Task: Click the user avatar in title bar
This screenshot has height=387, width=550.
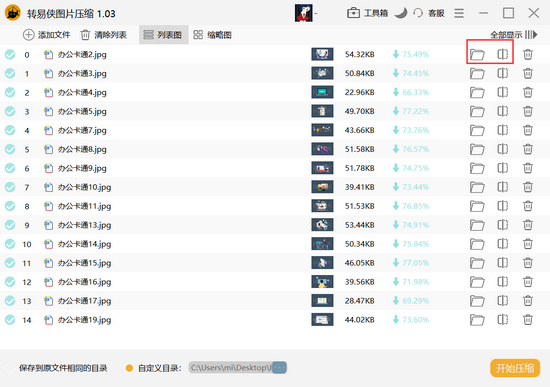Action: click(x=304, y=13)
